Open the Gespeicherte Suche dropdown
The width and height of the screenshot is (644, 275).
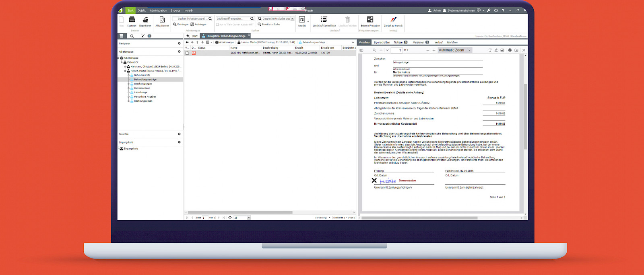(x=292, y=18)
